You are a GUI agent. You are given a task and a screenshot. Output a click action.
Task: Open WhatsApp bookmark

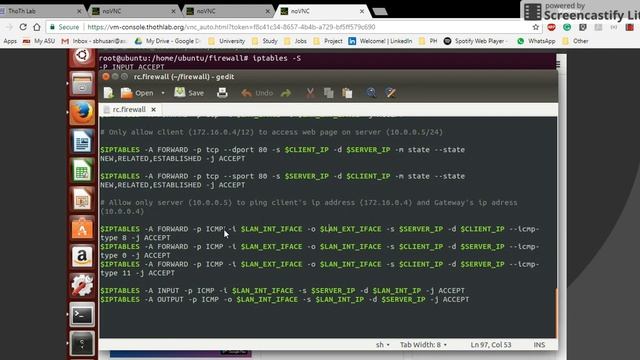point(536,41)
